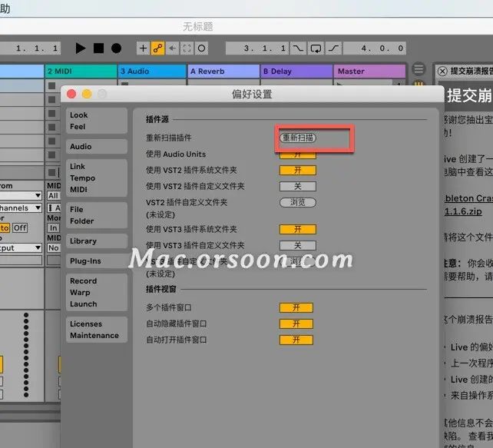Toggle the Punch-In switch icon
493x448 pixels.
298,48
